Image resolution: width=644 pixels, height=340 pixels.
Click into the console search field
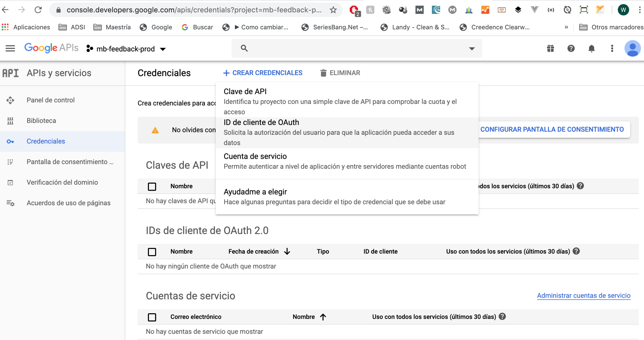[x=355, y=48]
